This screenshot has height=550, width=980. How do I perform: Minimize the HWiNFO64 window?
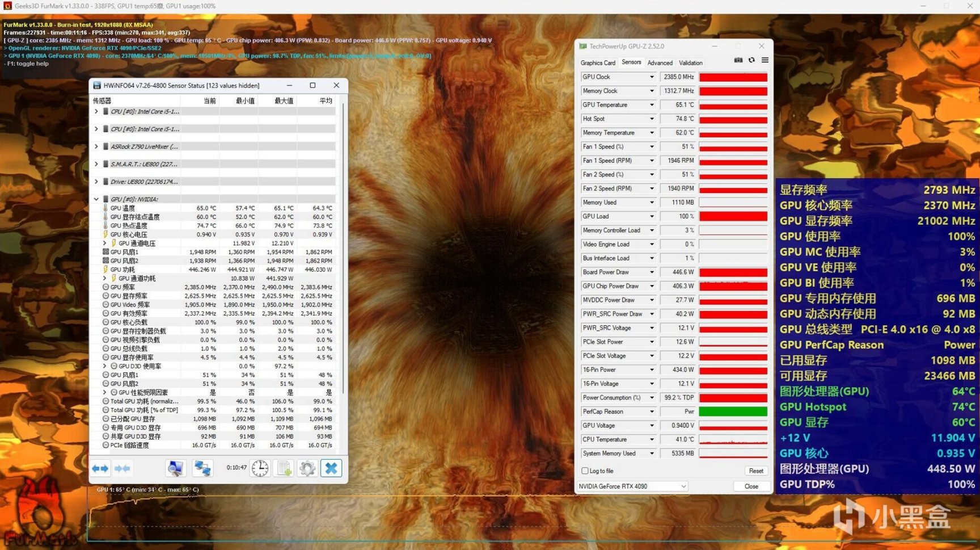[289, 86]
